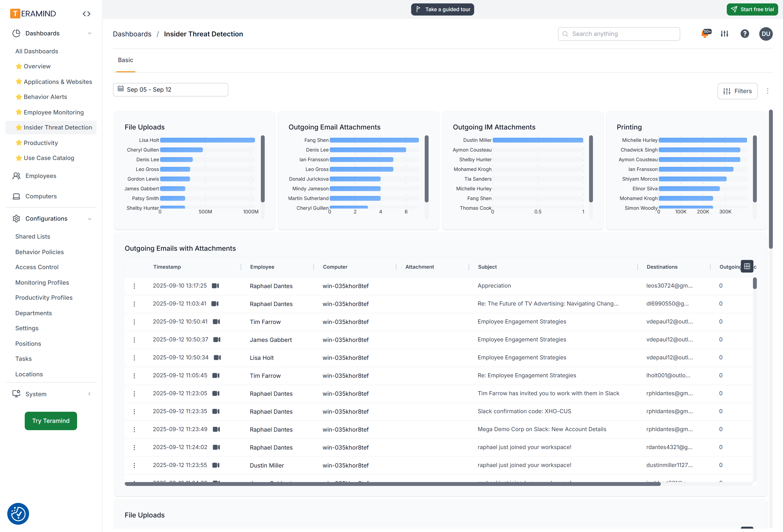Play session recording for 2025-09-12 11:23:05
The image size is (783, 532).
tap(216, 393)
